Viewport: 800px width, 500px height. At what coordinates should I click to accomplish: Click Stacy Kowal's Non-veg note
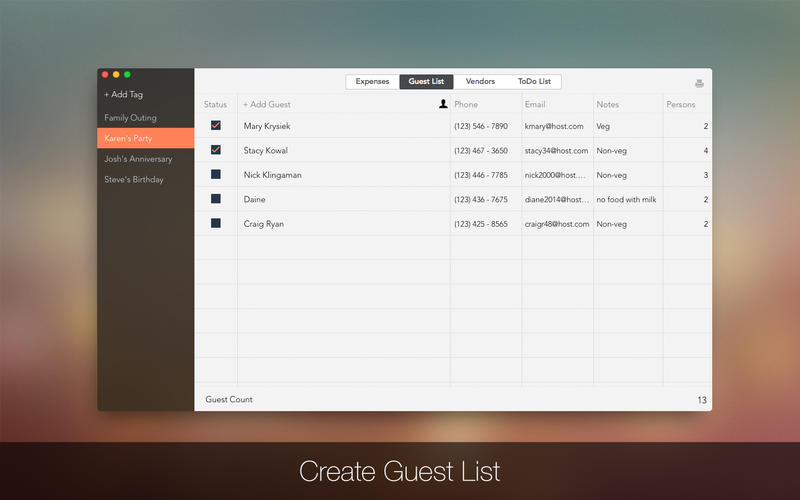click(x=611, y=151)
